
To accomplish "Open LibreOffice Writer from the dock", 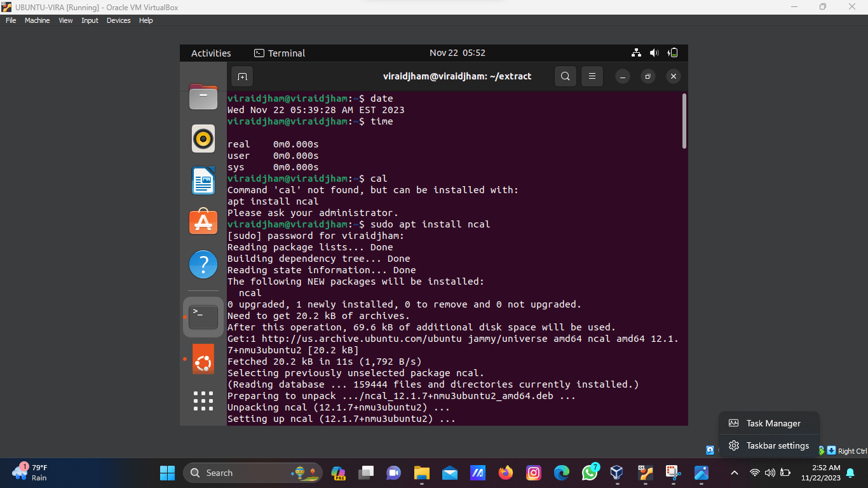I will click(x=203, y=180).
